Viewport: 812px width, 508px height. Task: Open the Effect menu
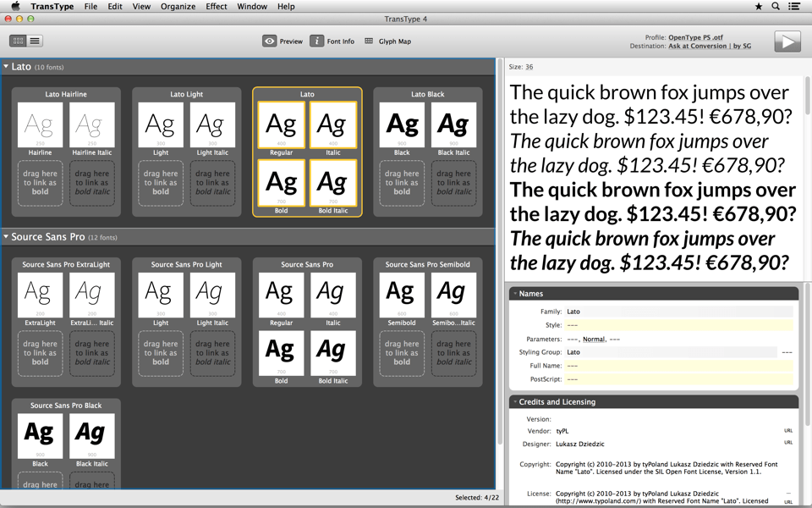pyautogui.click(x=217, y=7)
